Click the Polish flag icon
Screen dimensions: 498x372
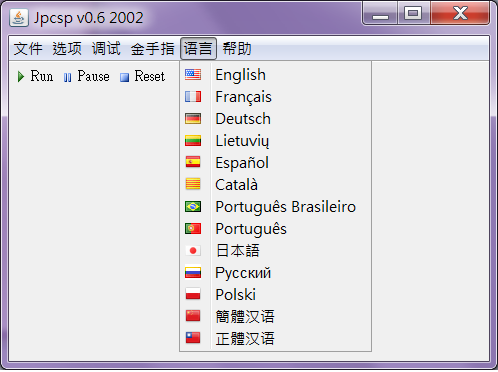pyautogui.click(x=193, y=295)
